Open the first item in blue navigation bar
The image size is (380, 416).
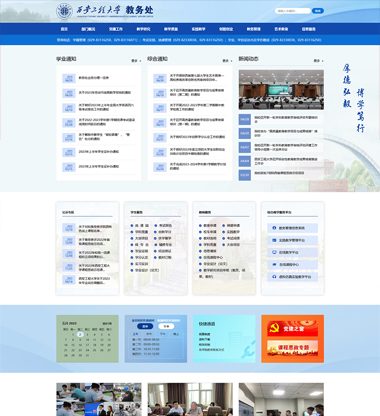(x=64, y=29)
